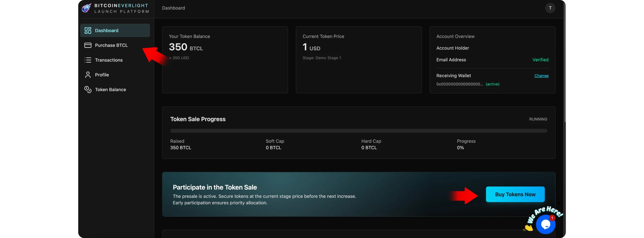Click the Dashboard grid icon in sidebar
Viewport: 644px width, 238px height.
[x=88, y=30]
